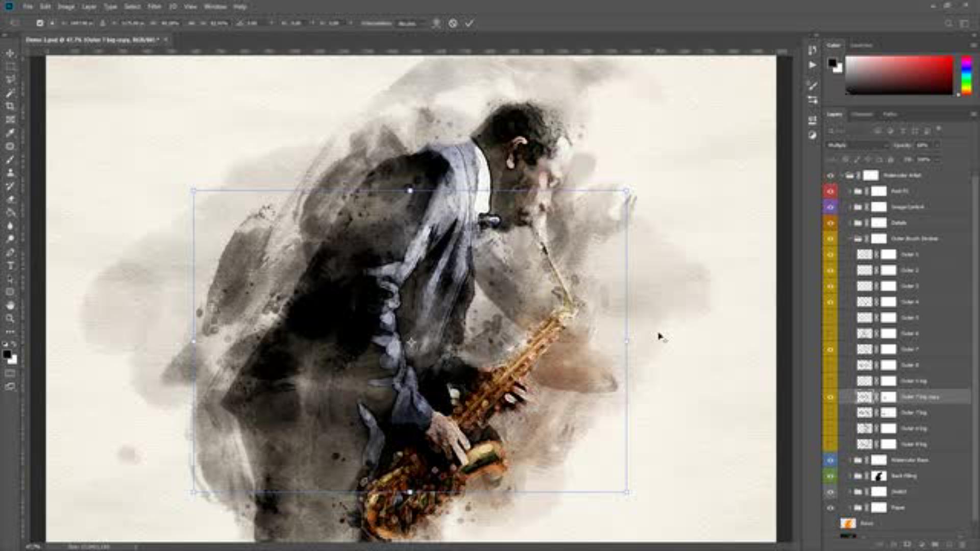Image resolution: width=980 pixels, height=551 pixels.
Task: Open the Filter menu
Action: pyautogui.click(x=154, y=7)
